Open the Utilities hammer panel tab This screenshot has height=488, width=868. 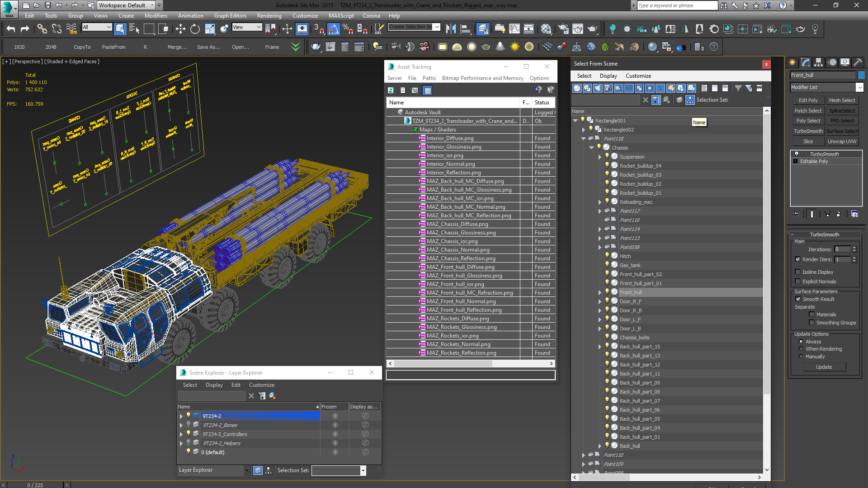coord(858,62)
